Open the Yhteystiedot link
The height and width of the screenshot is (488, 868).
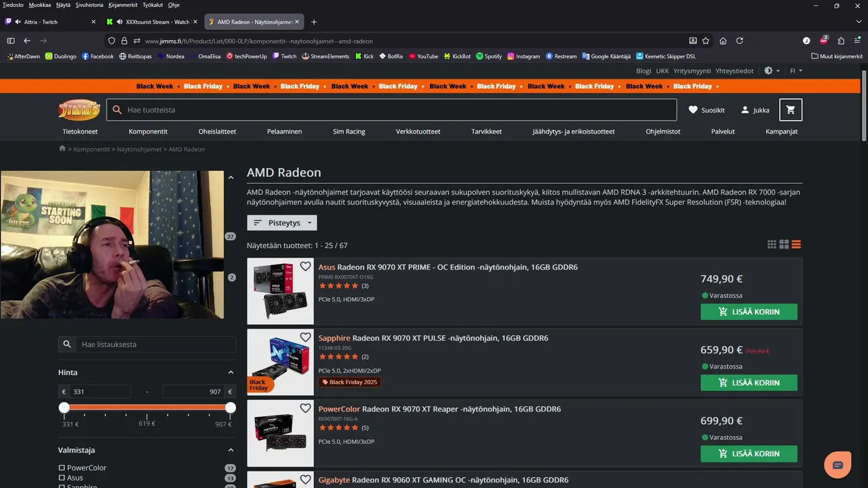click(734, 70)
